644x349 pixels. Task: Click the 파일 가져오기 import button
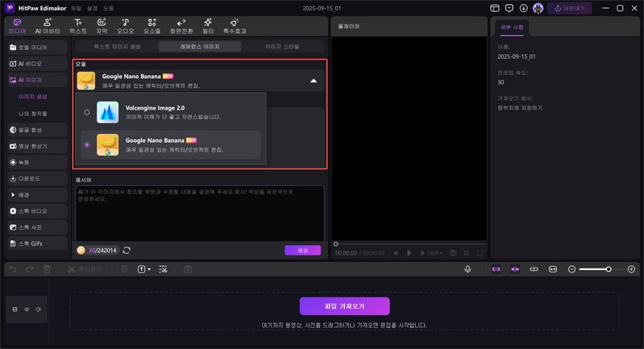[x=344, y=306]
